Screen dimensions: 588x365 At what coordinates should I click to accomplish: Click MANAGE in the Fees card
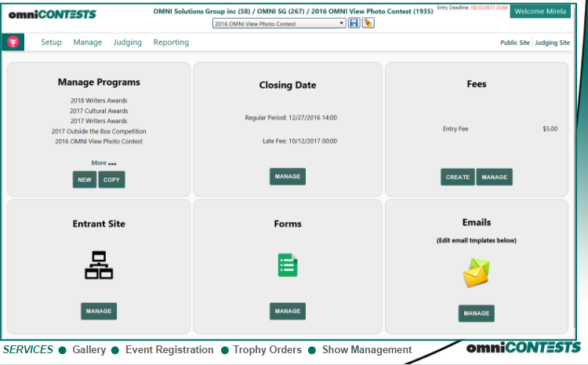click(494, 177)
